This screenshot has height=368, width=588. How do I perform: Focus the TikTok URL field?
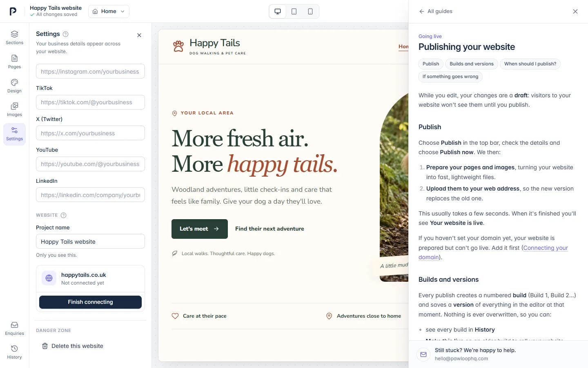[90, 102]
